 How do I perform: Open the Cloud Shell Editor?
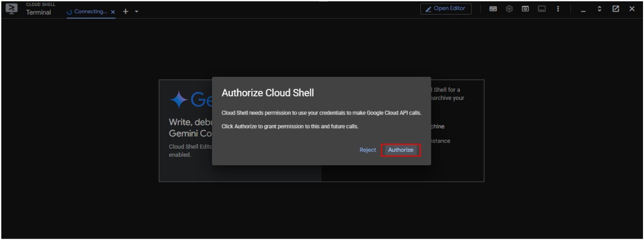[446, 9]
